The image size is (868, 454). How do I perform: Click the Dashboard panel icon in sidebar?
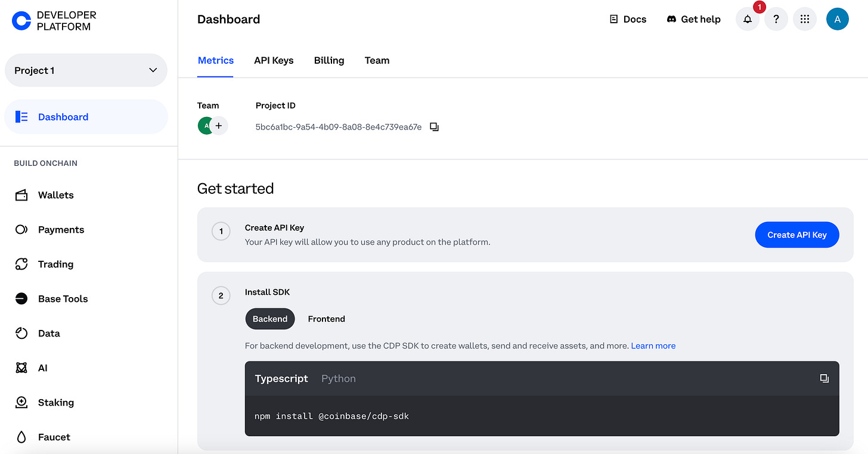(21, 117)
